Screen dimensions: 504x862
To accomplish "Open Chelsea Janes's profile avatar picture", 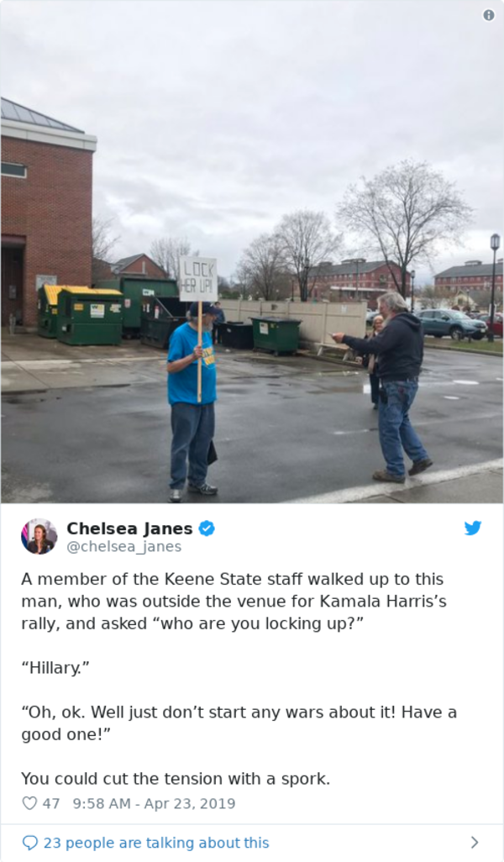I will coord(39,536).
